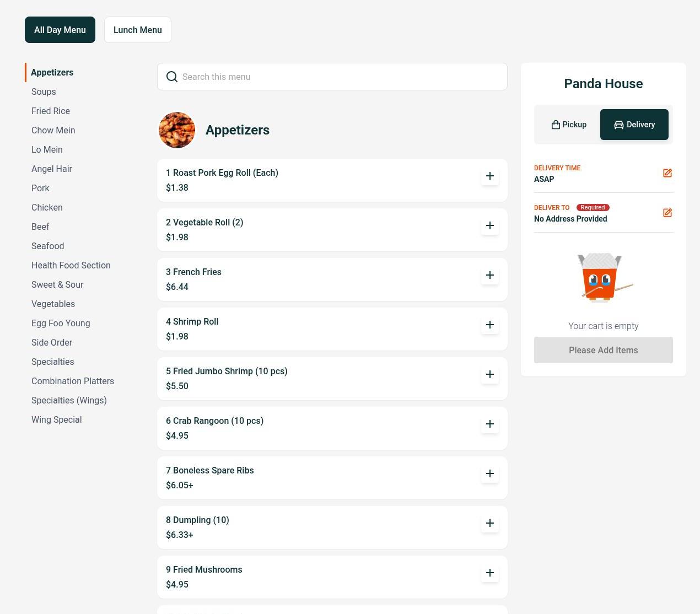Click the search magnifier icon
This screenshot has width=700, height=614.
pyautogui.click(x=172, y=77)
